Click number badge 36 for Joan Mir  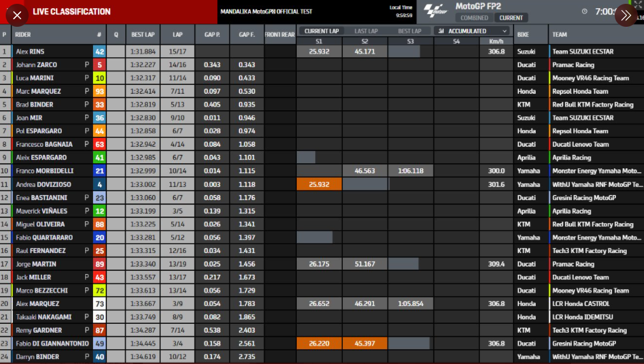[99, 117]
